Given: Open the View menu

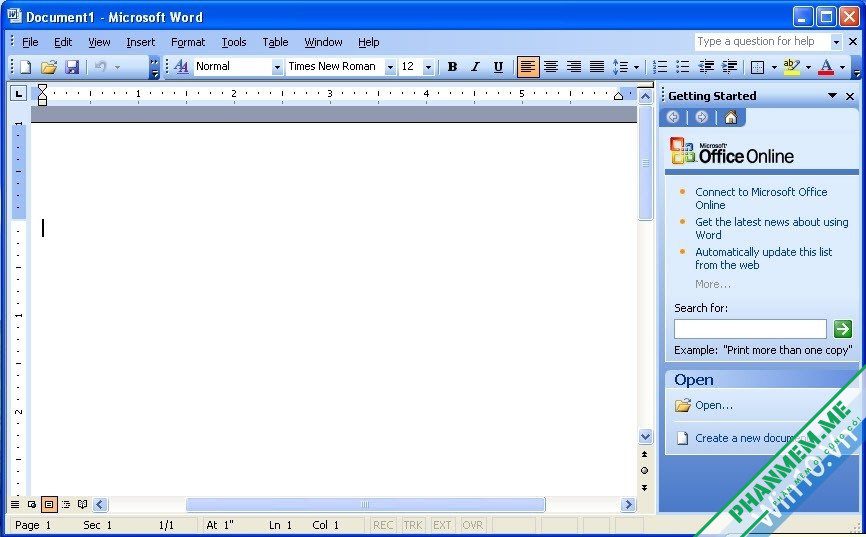Looking at the screenshot, I should click(99, 42).
